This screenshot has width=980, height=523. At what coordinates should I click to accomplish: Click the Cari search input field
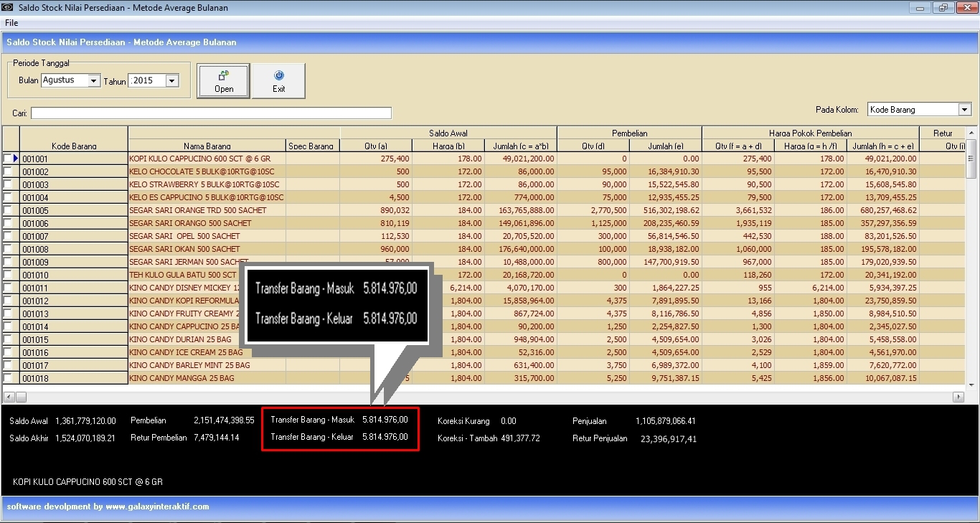211,113
